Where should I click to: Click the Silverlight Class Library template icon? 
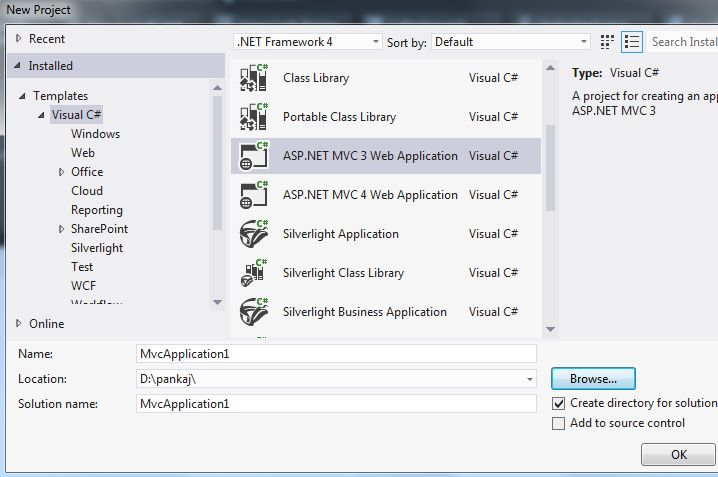click(x=254, y=273)
